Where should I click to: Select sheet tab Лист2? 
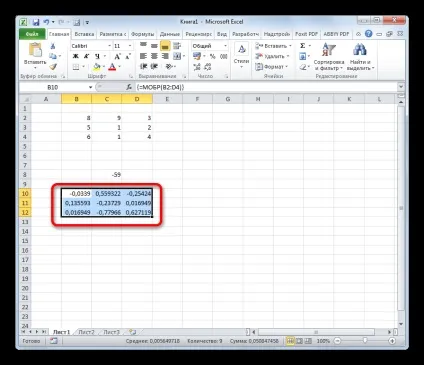coord(86,332)
